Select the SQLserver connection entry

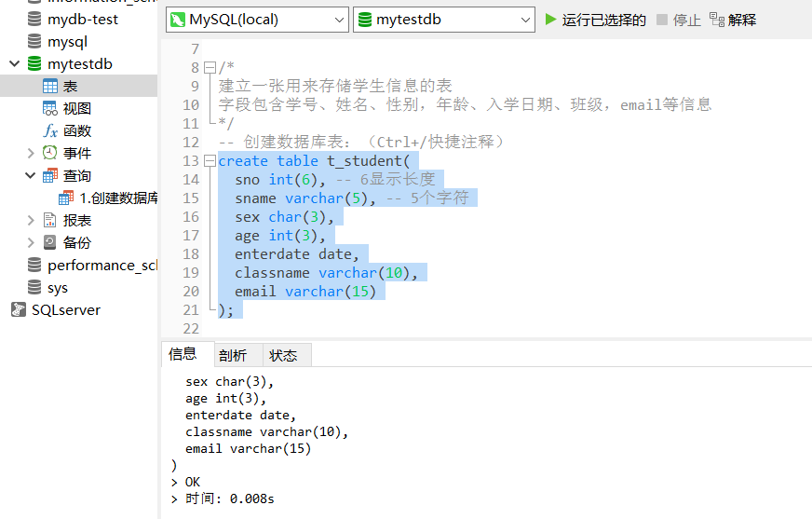click(x=66, y=309)
